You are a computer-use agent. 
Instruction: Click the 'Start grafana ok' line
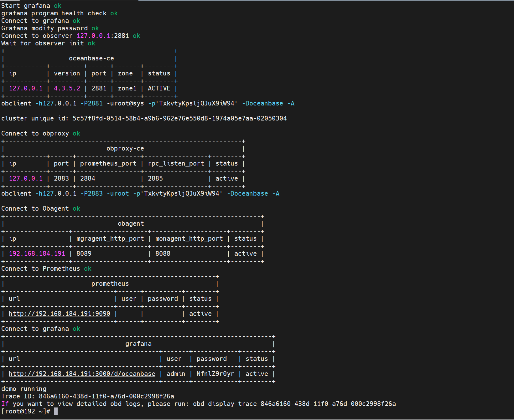point(31,6)
